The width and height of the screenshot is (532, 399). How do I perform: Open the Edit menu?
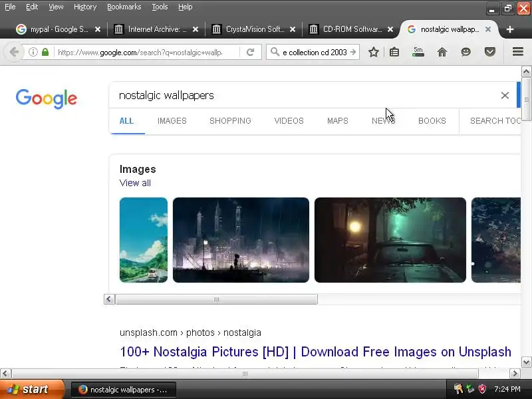click(32, 7)
